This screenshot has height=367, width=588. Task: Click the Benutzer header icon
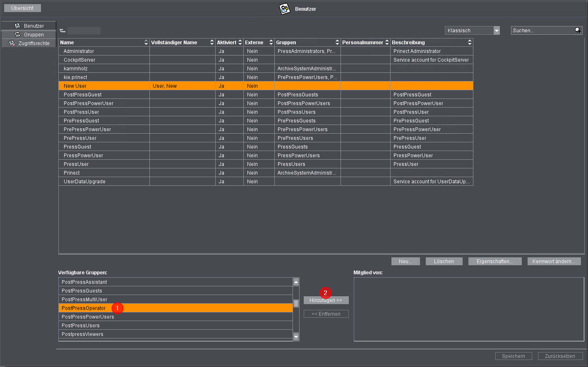coord(285,9)
